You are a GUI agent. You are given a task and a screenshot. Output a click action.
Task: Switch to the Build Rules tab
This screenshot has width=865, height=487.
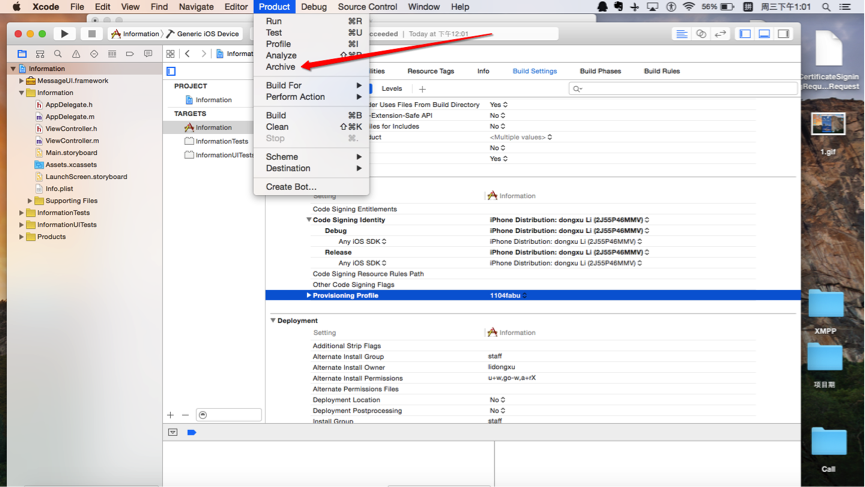tap(661, 71)
